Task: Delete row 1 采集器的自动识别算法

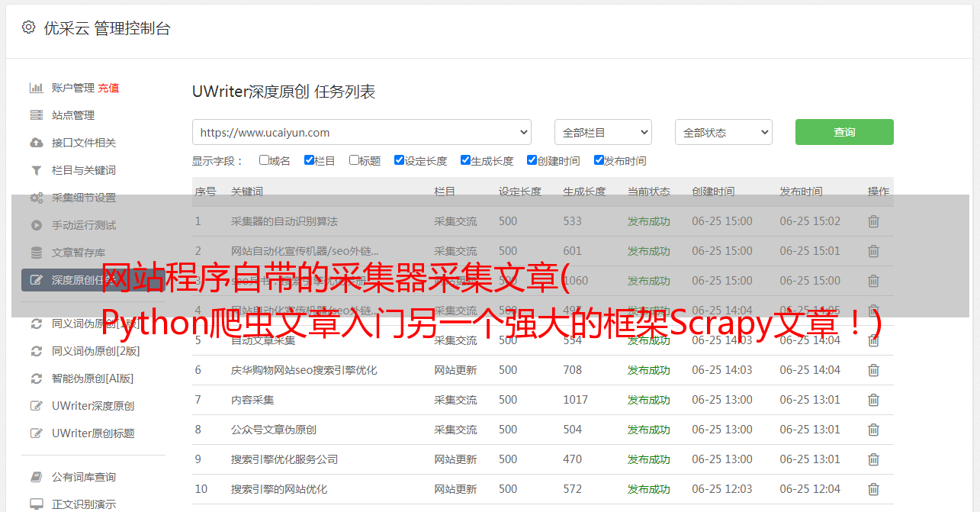Action: [874, 221]
